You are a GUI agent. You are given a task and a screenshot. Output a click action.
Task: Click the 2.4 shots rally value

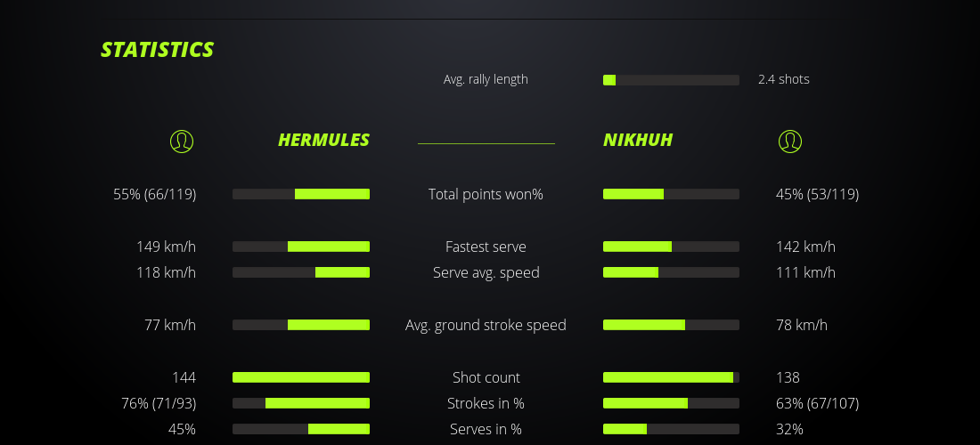pos(784,79)
